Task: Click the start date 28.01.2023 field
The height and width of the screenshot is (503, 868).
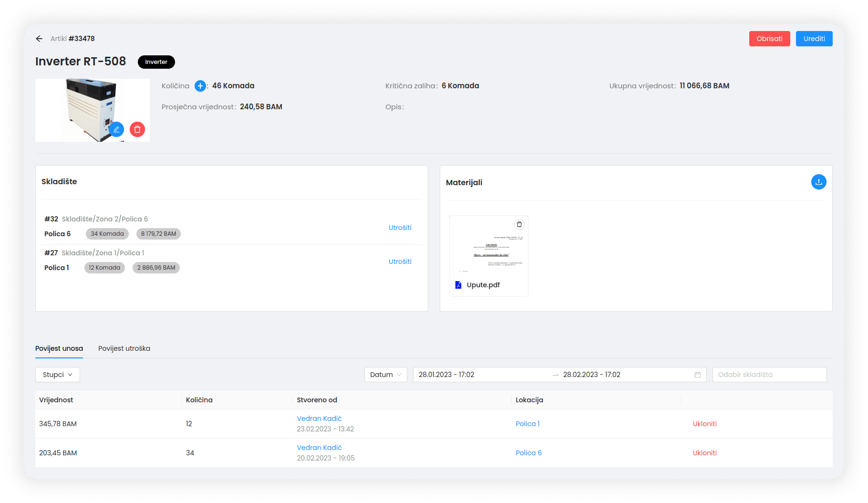Action: [x=446, y=375]
